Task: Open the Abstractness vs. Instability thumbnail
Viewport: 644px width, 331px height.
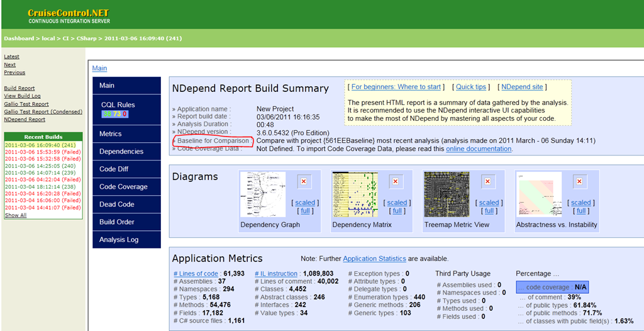Action: pyautogui.click(x=539, y=194)
